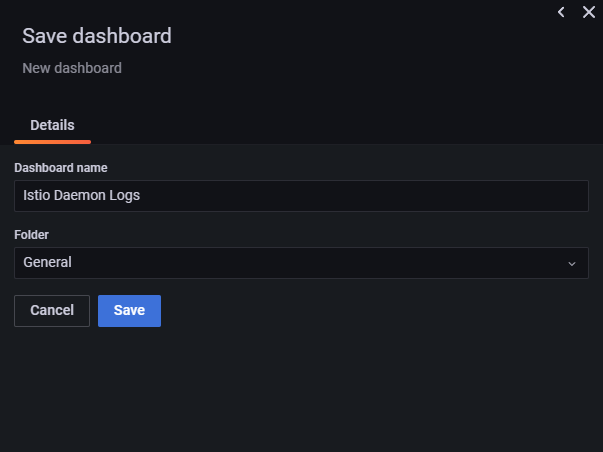The height and width of the screenshot is (452, 603).
Task: Click the Dashboard name input field
Action: 301,196
